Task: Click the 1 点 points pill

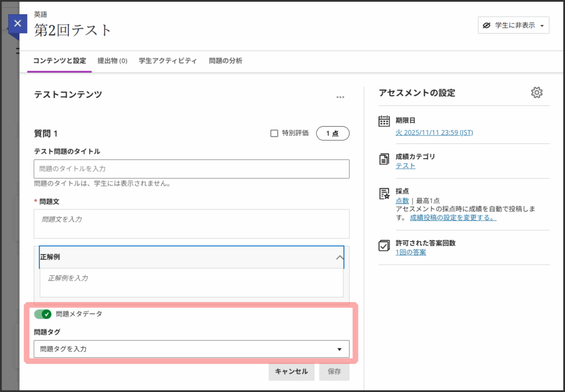Action: tap(332, 133)
